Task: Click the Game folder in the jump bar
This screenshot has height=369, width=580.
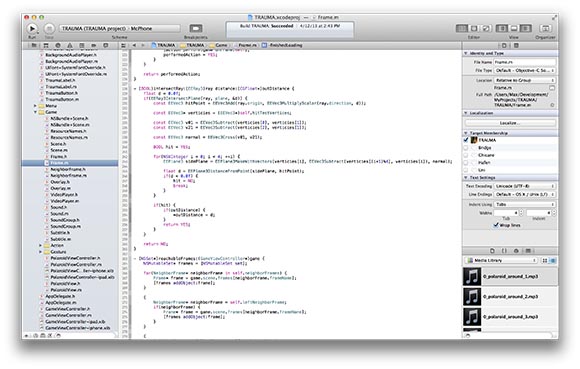Action: click(218, 45)
